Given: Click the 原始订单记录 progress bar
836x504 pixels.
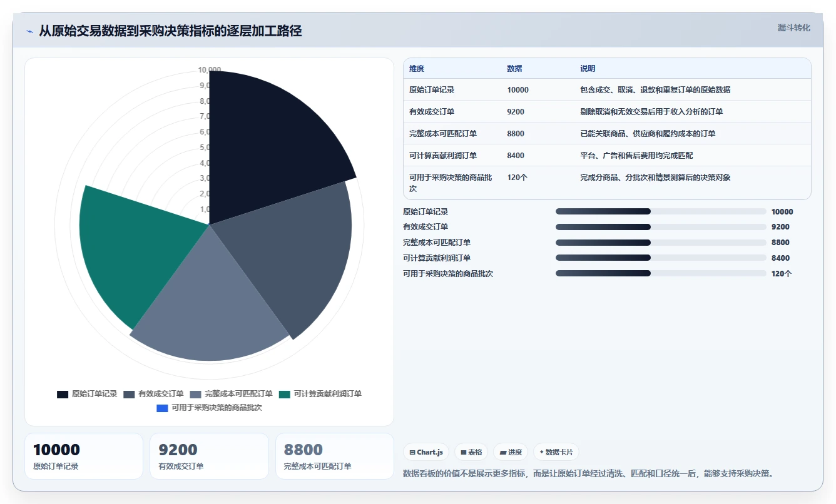Looking at the screenshot, I should [x=661, y=211].
